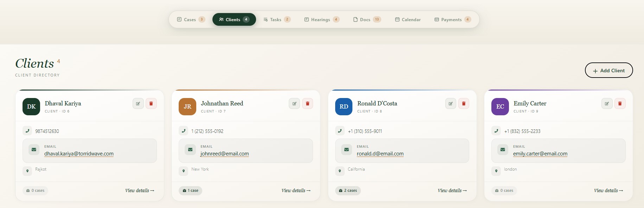Click the CLIENT · ID 9 label
644x208 pixels.
[526, 111]
